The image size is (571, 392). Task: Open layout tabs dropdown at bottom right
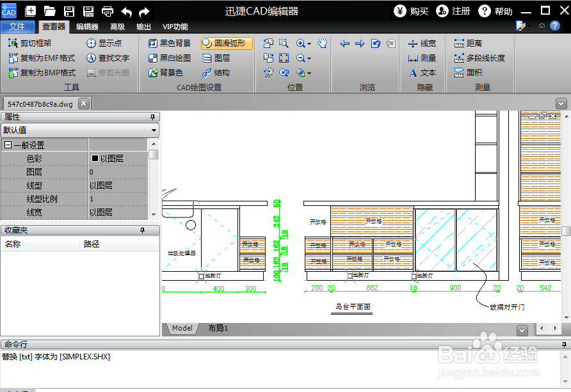(x=522, y=331)
